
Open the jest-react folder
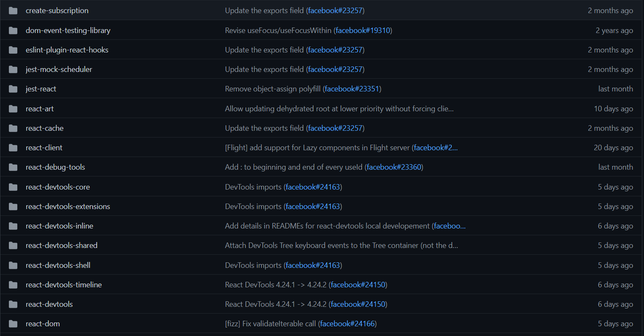pyautogui.click(x=41, y=89)
